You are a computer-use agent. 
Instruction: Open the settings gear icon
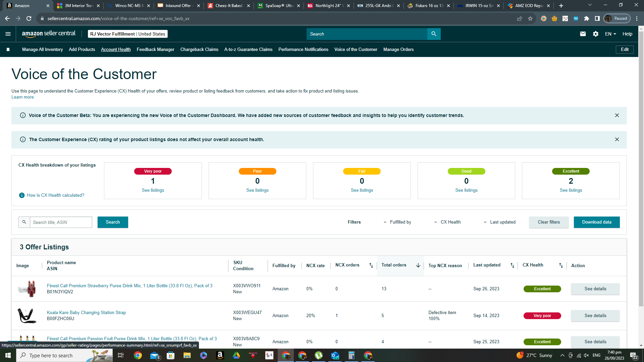(x=596, y=34)
